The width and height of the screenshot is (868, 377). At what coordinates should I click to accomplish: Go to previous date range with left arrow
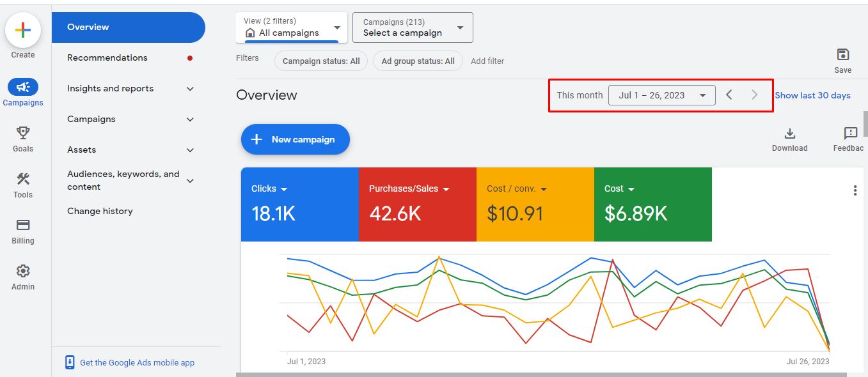729,95
